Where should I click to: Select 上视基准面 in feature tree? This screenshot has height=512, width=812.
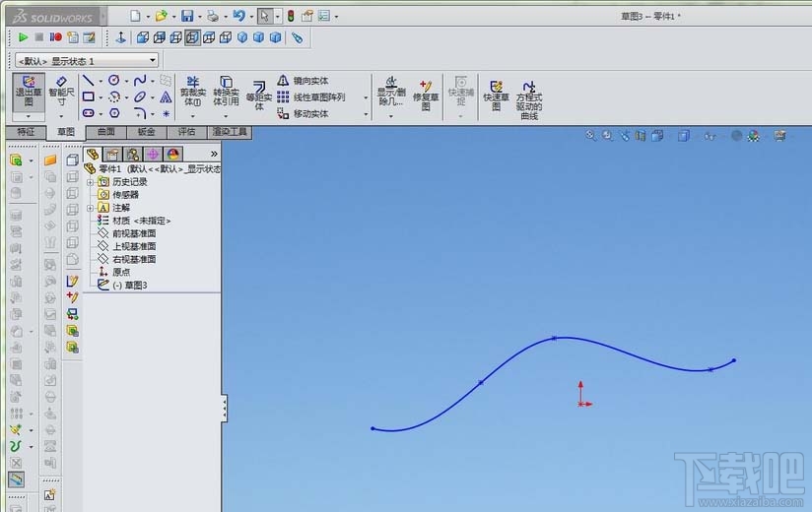pos(134,246)
